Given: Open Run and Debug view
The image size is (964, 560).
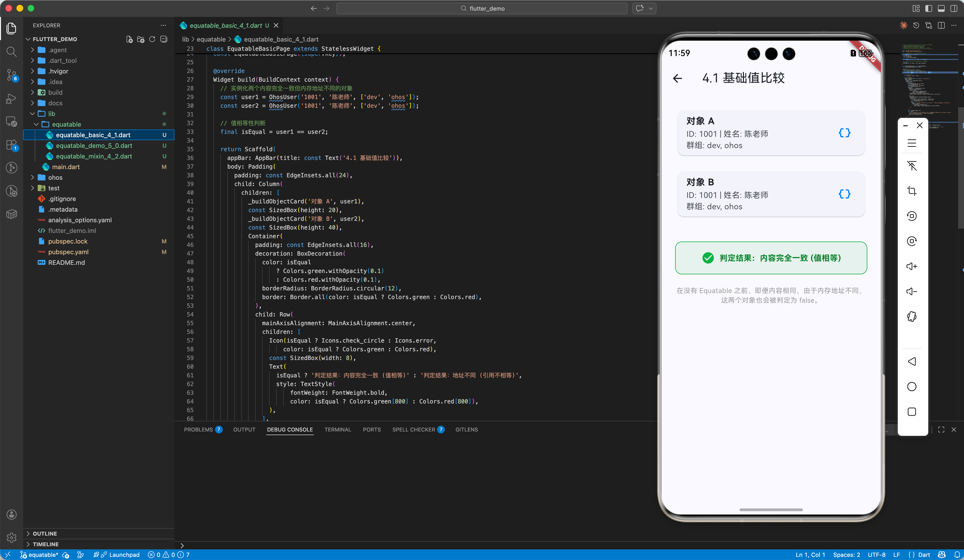Looking at the screenshot, I should (12, 99).
